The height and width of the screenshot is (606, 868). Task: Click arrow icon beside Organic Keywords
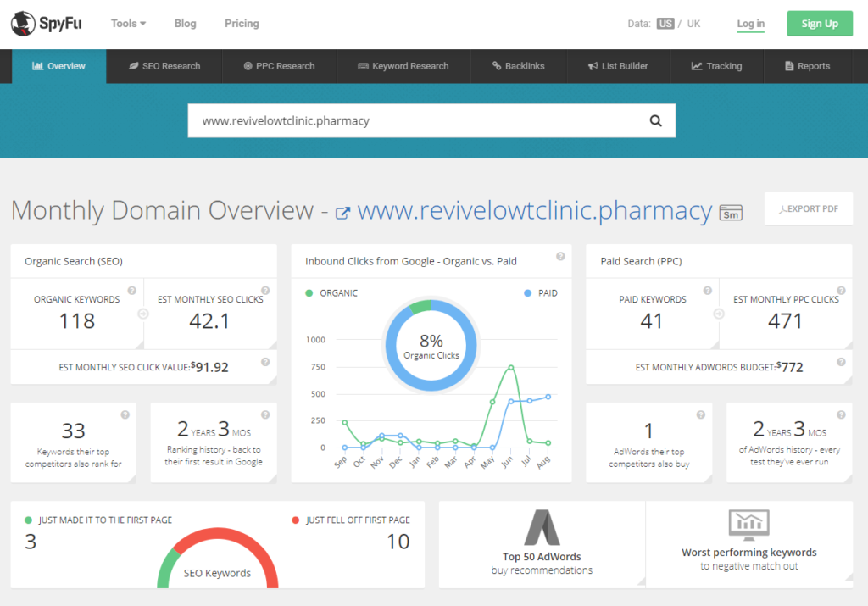[142, 314]
